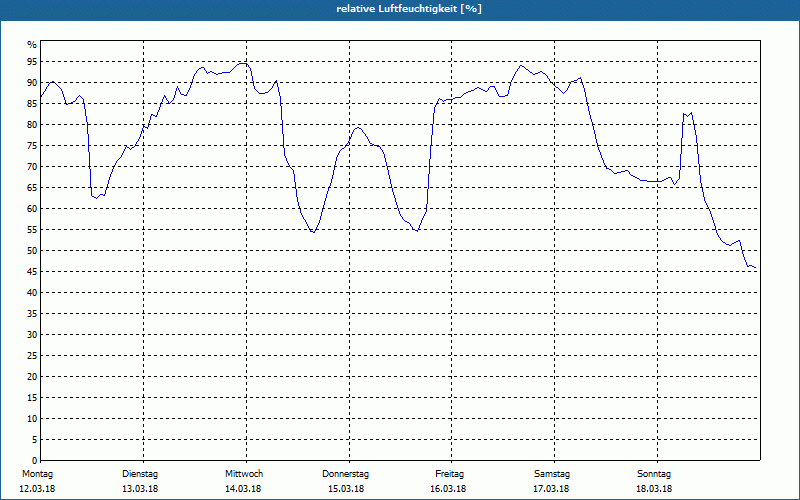Click the y-axis value '85'
800x500 pixels.
32,104
